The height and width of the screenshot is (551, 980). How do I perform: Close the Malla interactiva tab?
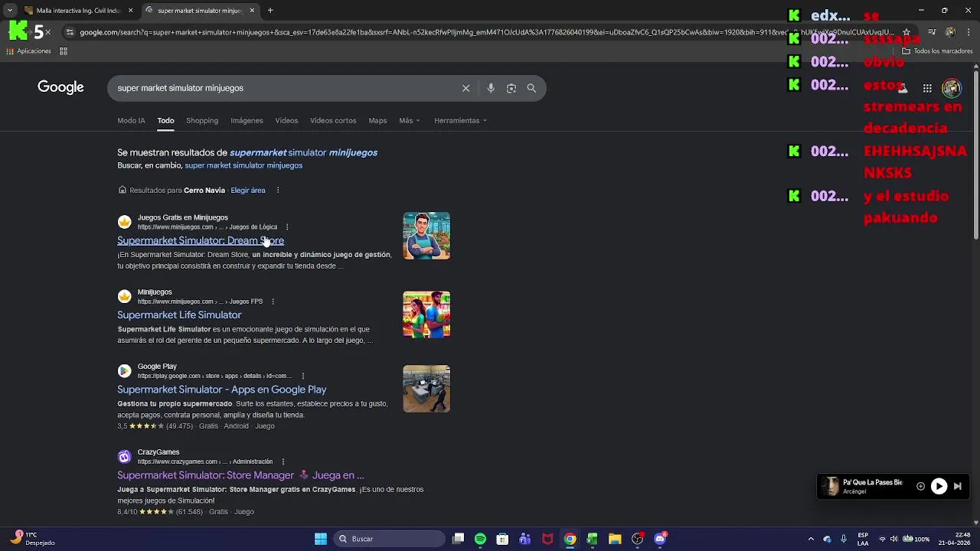coord(131,11)
